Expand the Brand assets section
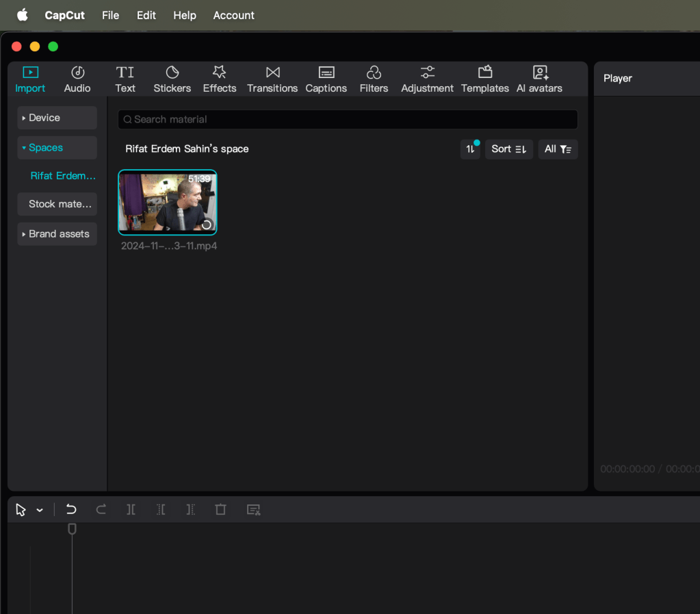Image resolution: width=700 pixels, height=614 pixels. click(x=57, y=234)
